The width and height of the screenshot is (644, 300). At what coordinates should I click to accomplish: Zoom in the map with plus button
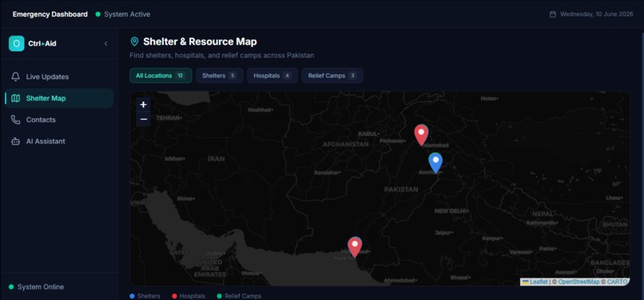[x=143, y=104]
